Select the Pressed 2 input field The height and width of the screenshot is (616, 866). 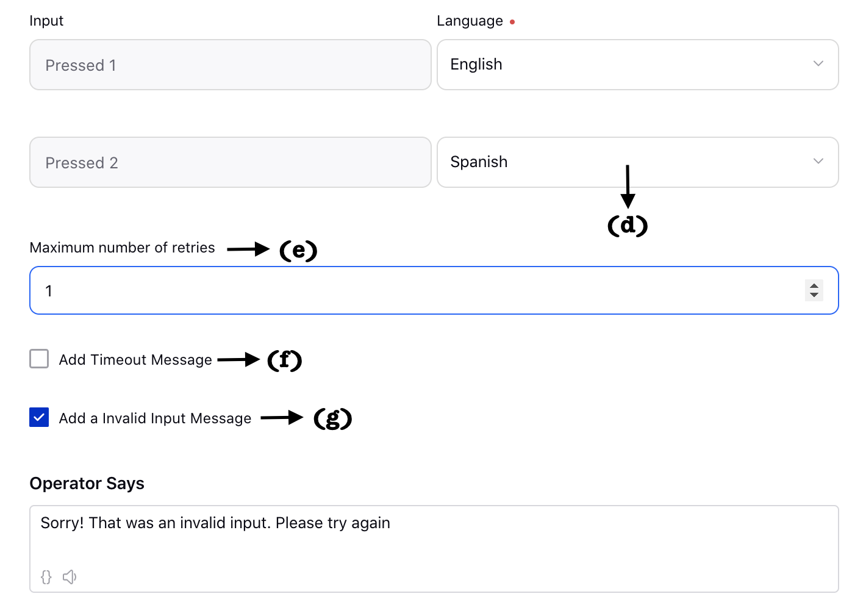[231, 162]
